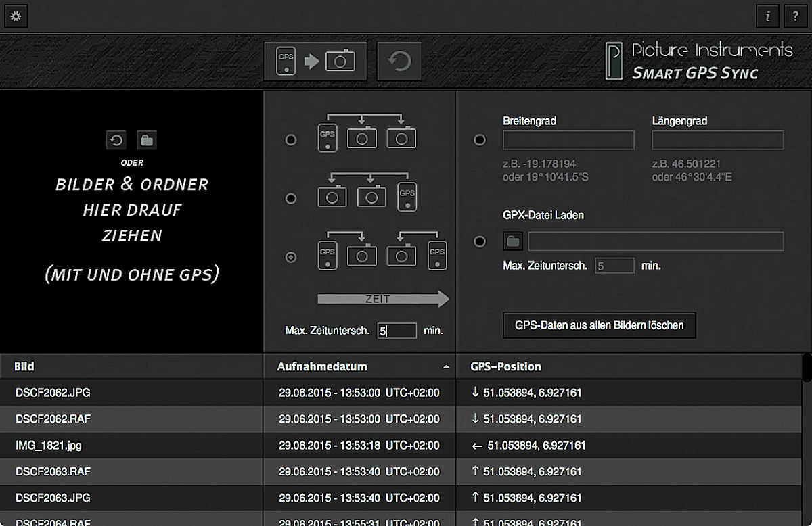Image resolution: width=812 pixels, height=526 pixels.
Task: Select the Breitengrad manual coordinates radio
Action: click(x=480, y=140)
